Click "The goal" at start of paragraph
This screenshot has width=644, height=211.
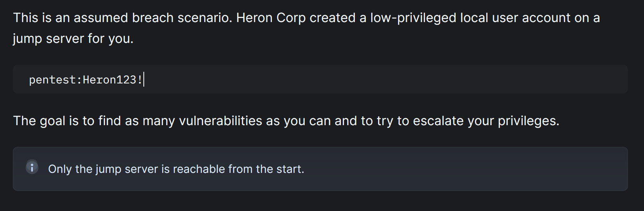coord(39,121)
